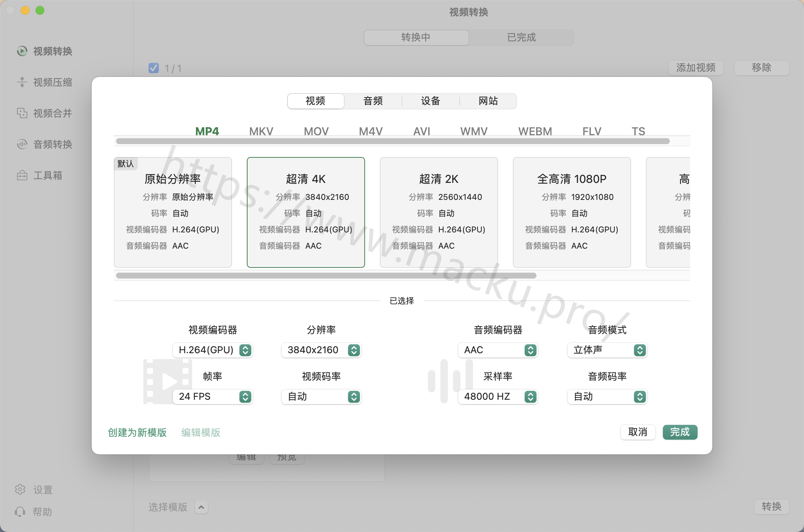The image size is (804, 532).
Task: Select the 超清 2K preset card
Action: coord(439,212)
